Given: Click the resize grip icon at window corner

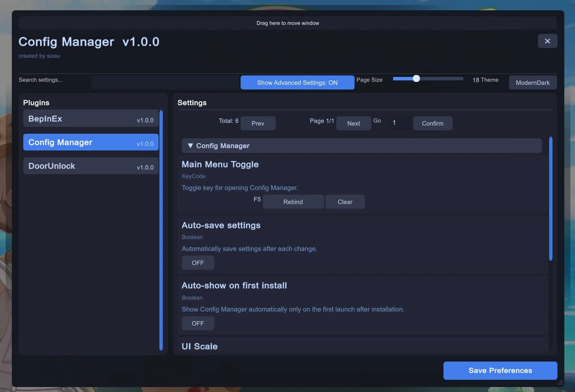Looking at the screenshot, I should click(560, 382).
